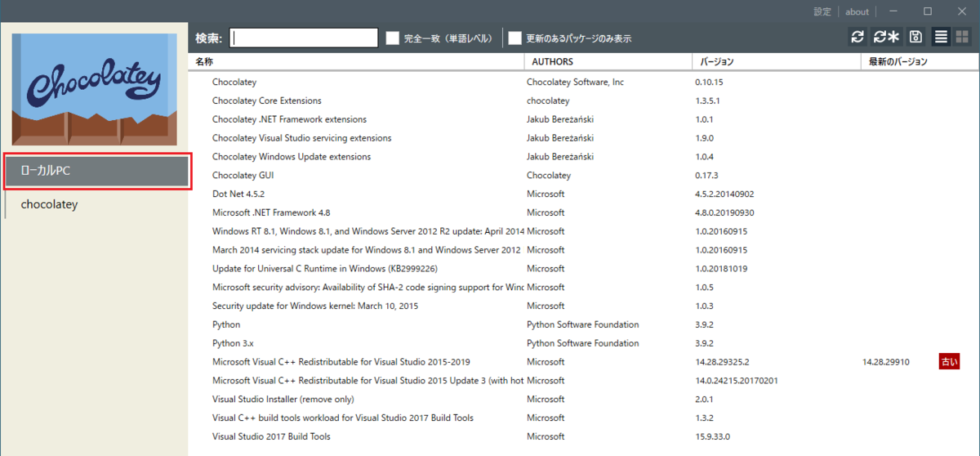The height and width of the screenshot is (456, 980).
Task: Select Microsoft security advisory SHA-2 row
Action: tap(584, 287)
